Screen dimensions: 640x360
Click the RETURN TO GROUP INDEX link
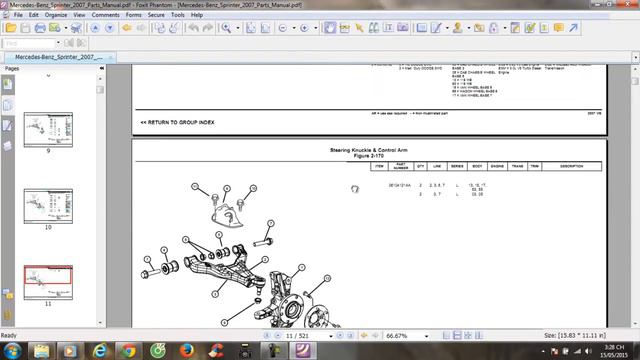(x=177, y=122)
